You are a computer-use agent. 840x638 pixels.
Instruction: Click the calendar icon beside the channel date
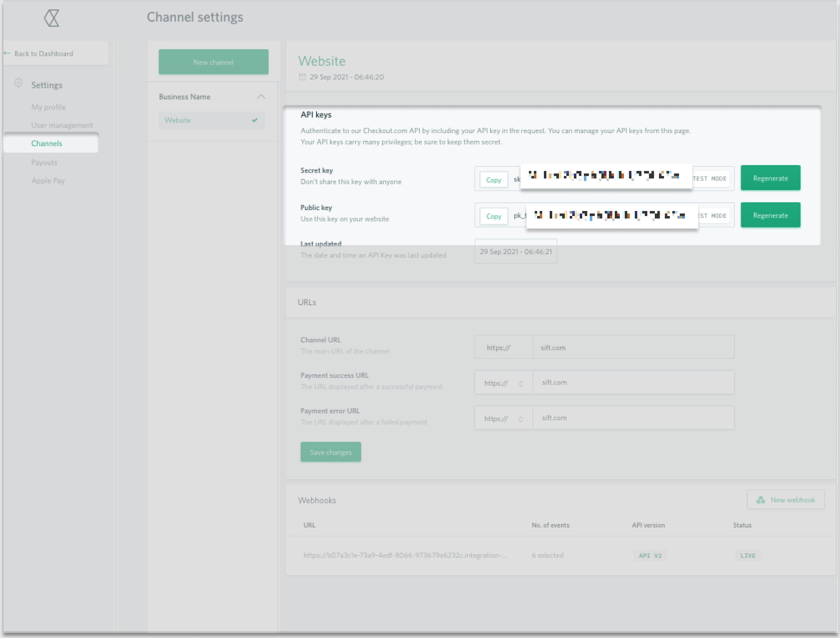302,77
